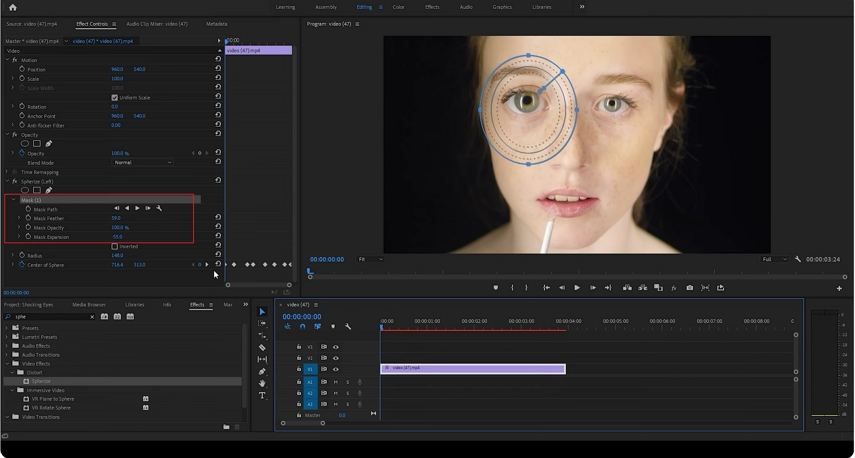The width and height of the screenshot is (855, 458).
Task: Toggle Linked Selection in timeline
Action: tap(317, 327)
